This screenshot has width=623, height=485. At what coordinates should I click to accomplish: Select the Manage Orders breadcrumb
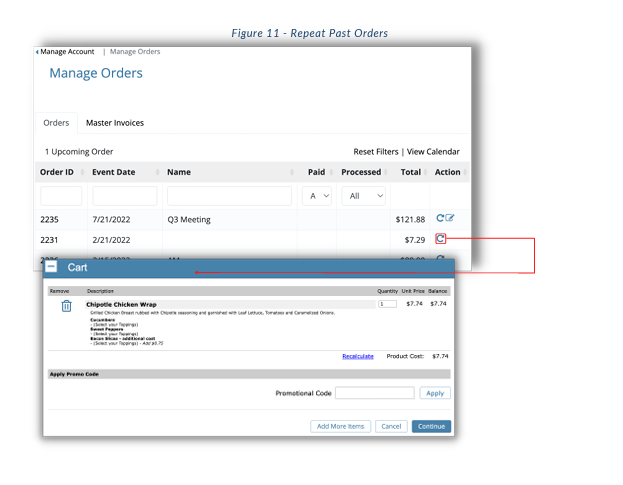pyautogui.click(x=135, y=52)
